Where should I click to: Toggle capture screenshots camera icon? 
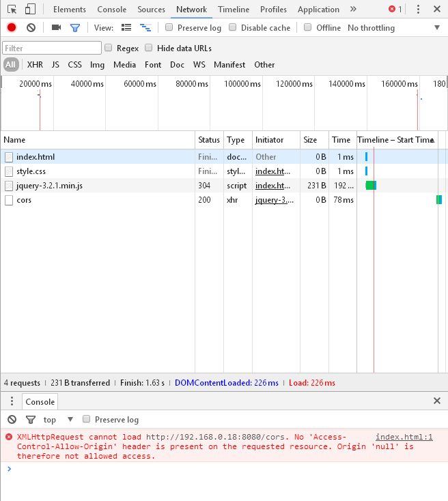coord(56,27)
